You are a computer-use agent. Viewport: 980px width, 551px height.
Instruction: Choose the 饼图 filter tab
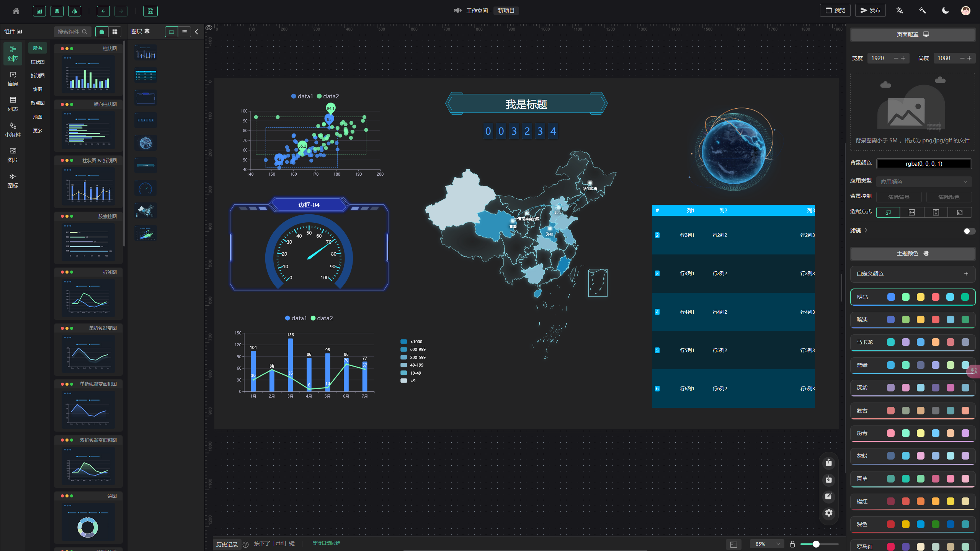38,89
